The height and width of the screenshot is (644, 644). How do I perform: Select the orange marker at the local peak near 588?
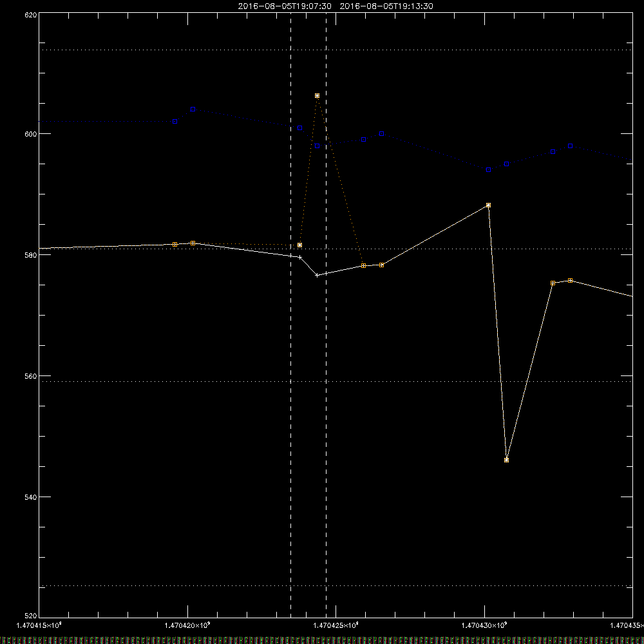coord(488,205)
